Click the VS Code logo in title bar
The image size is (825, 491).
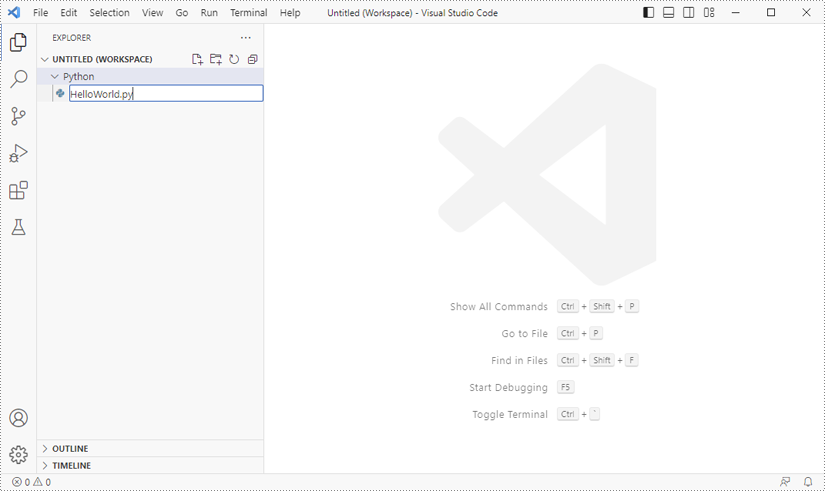pos(14,12)
